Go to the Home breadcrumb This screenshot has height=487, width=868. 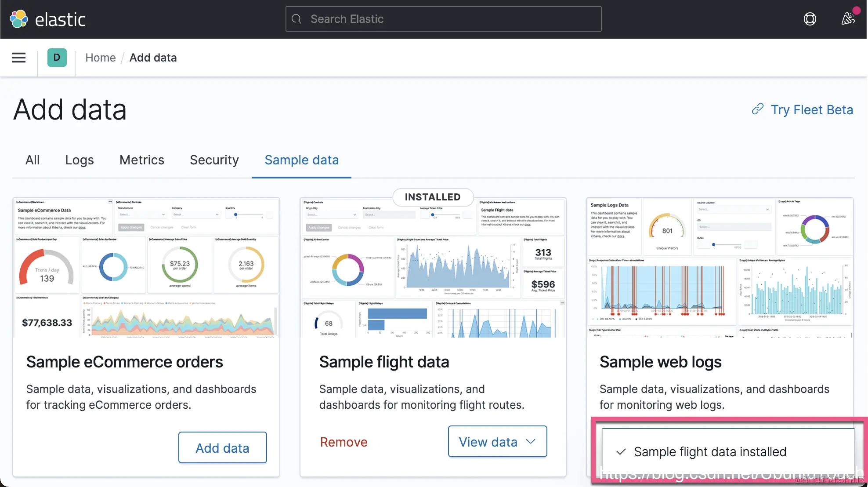(100, 58)
